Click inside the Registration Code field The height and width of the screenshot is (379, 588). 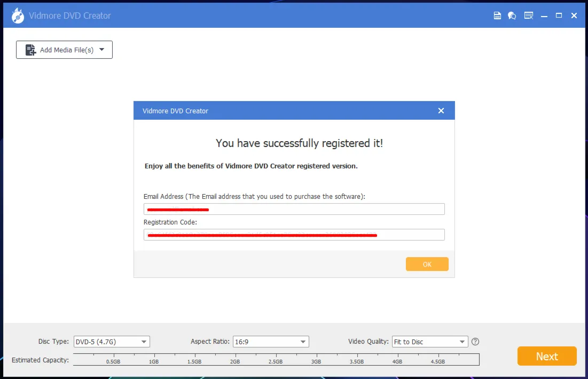click(x=294, y=235)
